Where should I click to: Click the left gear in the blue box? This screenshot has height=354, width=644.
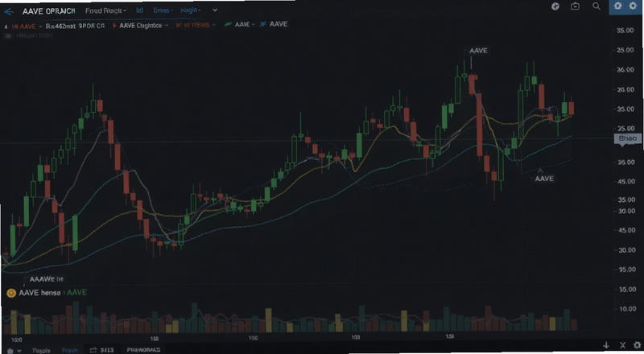[x=617, y=6]
